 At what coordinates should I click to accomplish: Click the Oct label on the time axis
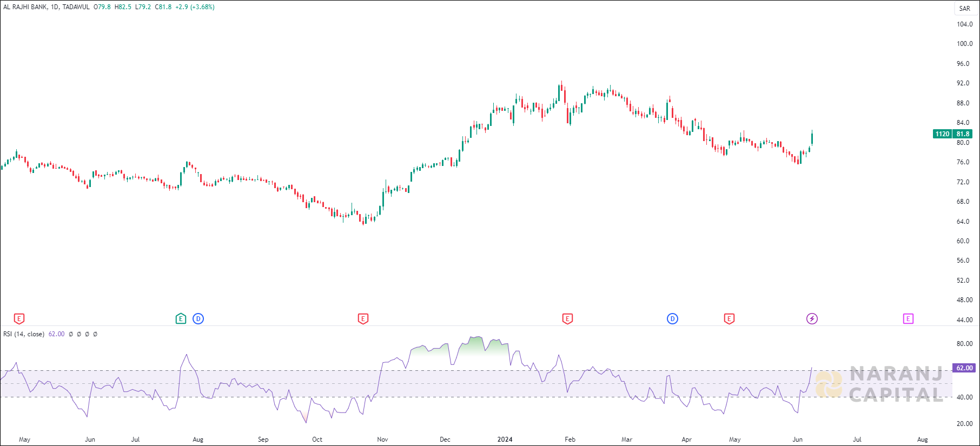pos(317,440)
